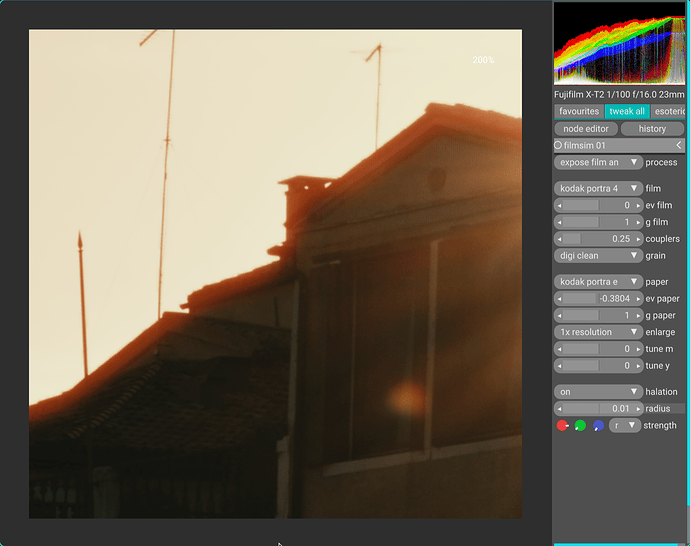Open the history panel
The image size is (690, 546).
click(x=652, y=129)
